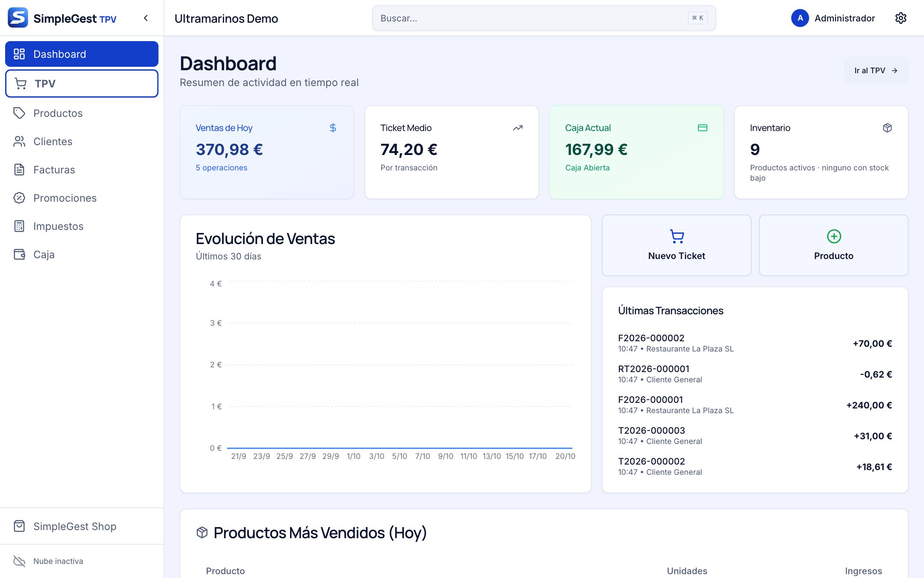Select transaction F2026-000002

pyautogui.click(x=755, y=343)
